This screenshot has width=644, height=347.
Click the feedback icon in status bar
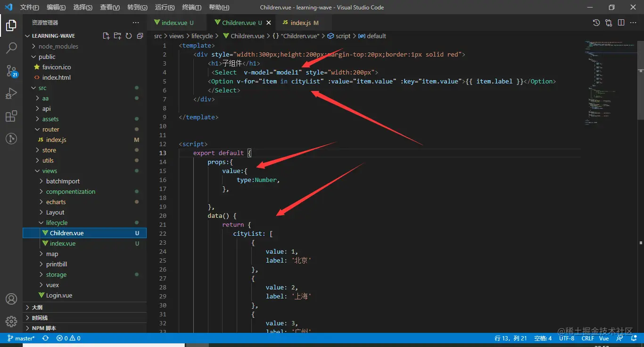(x=619, y=338)
